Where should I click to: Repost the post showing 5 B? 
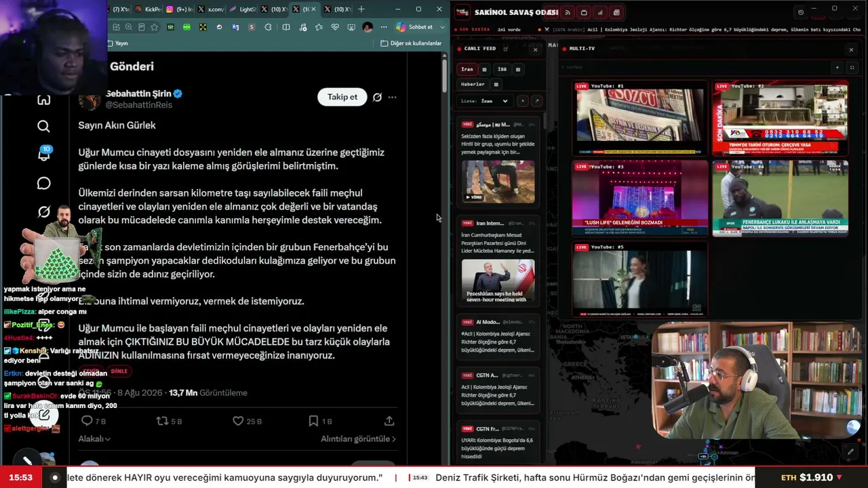[x=169, y=421]
